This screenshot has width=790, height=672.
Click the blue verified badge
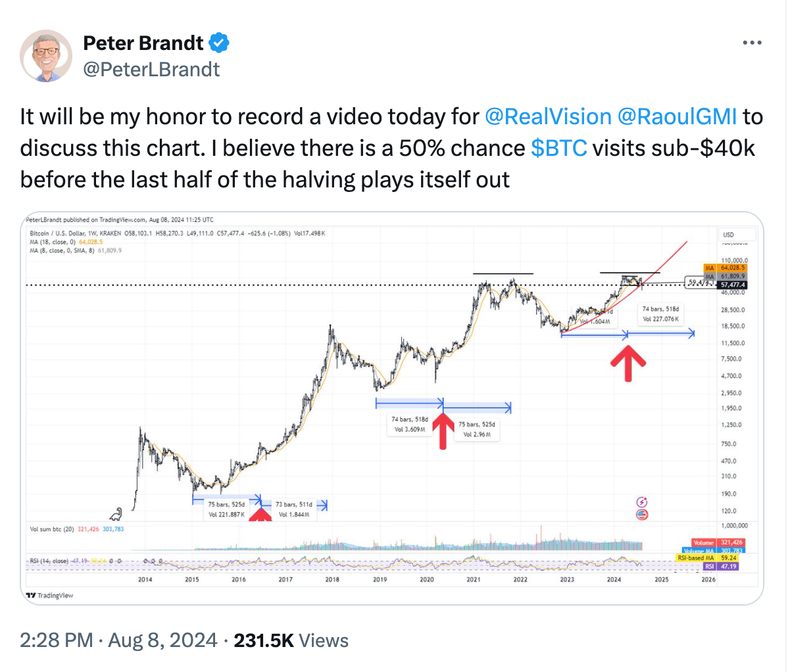point(219,43)
